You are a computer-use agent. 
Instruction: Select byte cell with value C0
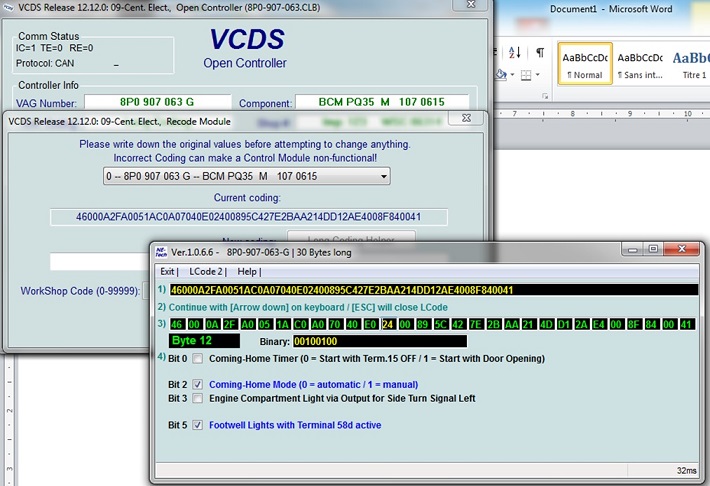tap(300, 324)
